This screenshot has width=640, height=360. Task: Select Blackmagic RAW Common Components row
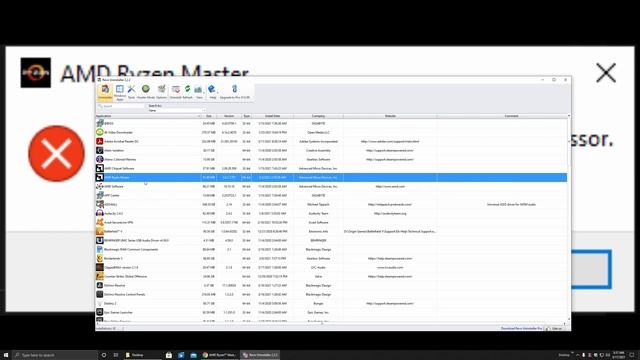[x=331, y=249]
